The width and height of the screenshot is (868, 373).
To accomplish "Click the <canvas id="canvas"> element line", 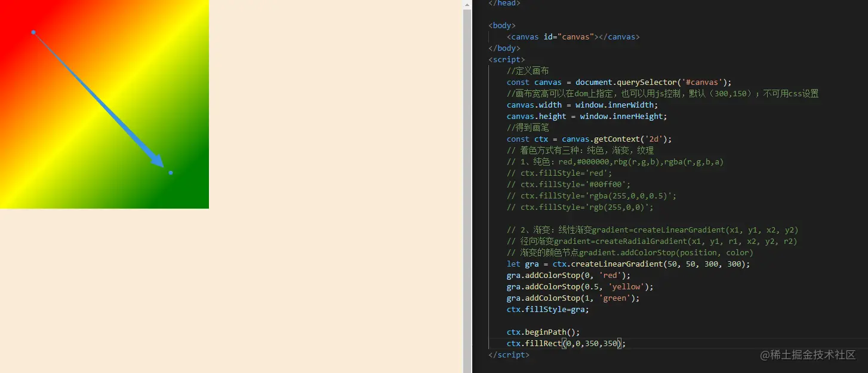I will click(x=573, y=37).
